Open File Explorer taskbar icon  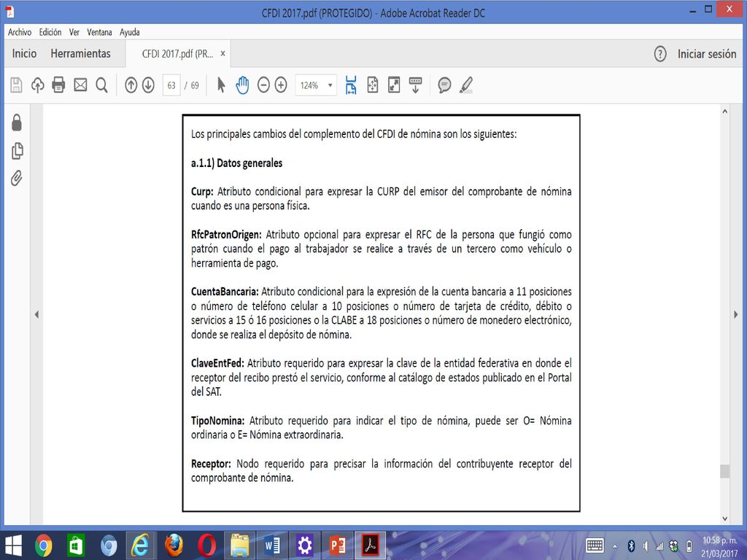click(239, 545)
